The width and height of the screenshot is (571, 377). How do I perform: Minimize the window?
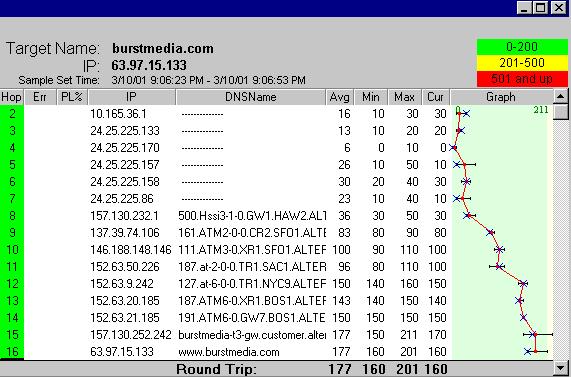point(524,8)
